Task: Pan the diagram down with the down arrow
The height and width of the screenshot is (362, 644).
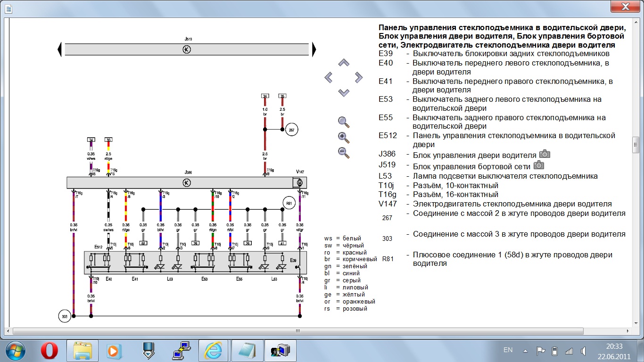Action: 344,92
